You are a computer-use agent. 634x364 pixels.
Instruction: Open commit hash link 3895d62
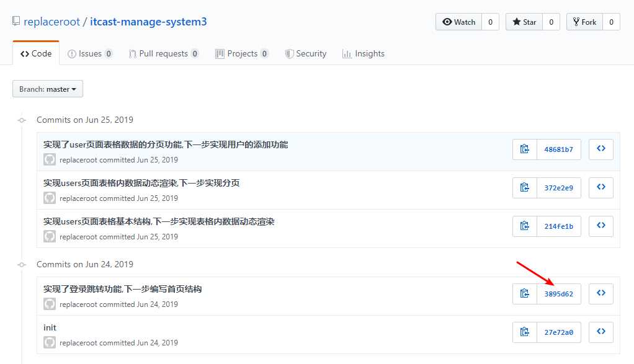tap(559, 294)
